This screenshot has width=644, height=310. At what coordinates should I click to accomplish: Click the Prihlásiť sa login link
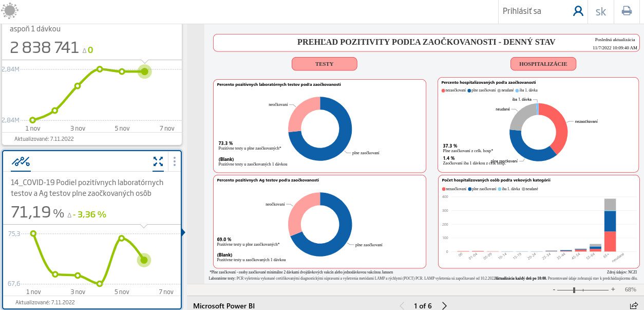click(x=521, y=11)
